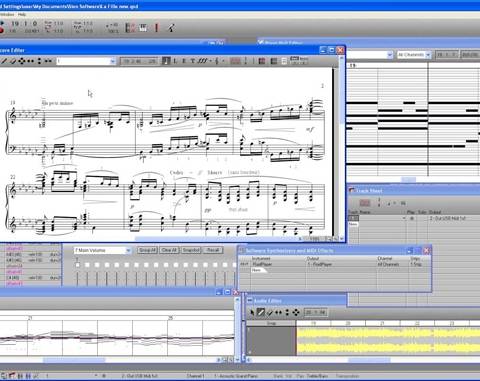Select the L lyrics tool in Score Editor
Screen dimensions: 480x381
[175, 61]
